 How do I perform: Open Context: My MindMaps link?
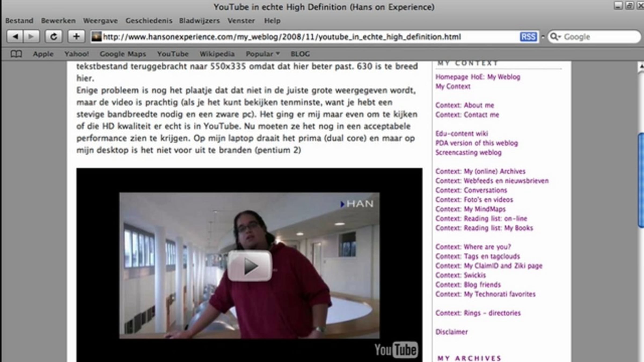point(470,209)
